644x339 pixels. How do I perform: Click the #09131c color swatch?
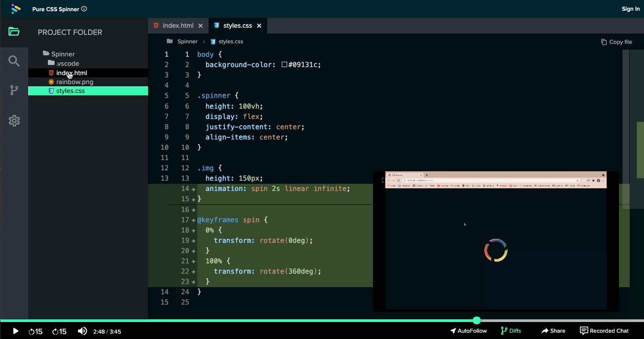click(284, 65)
